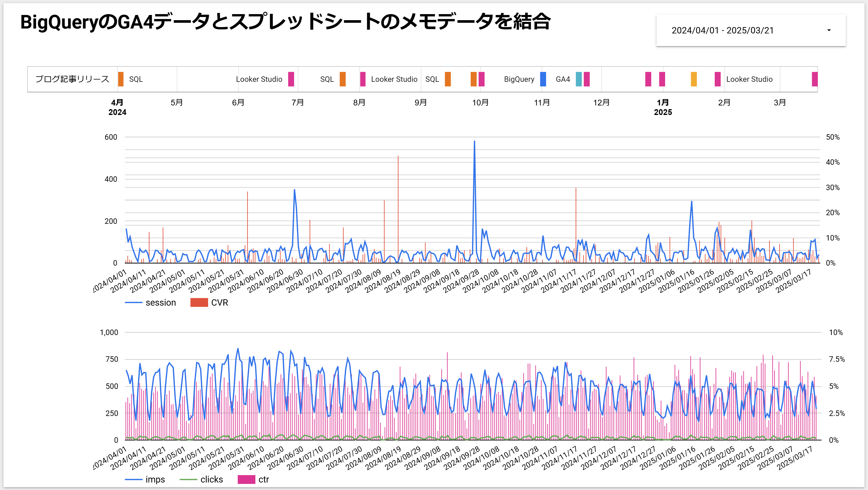Select pink Looker Studio marker in late June

291,79
